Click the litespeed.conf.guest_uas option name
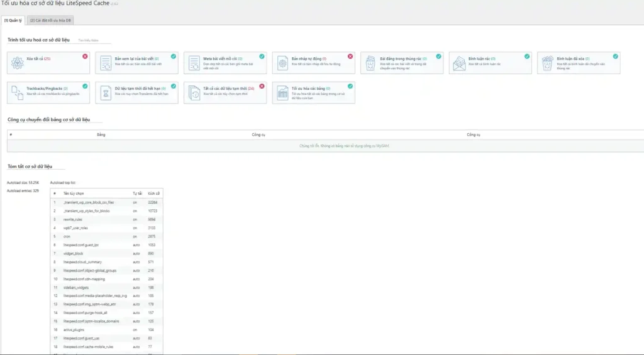This screenshot has height=355, width=644. click(81, 339)
